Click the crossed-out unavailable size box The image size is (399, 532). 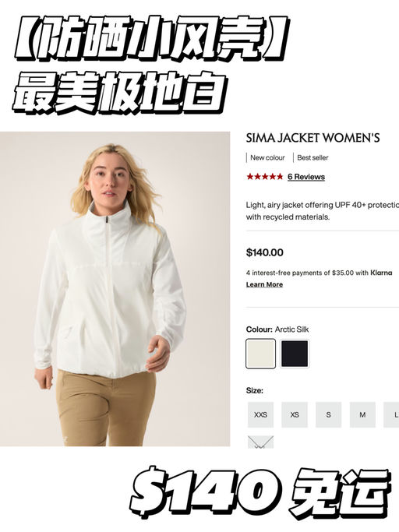coord(260,442)
